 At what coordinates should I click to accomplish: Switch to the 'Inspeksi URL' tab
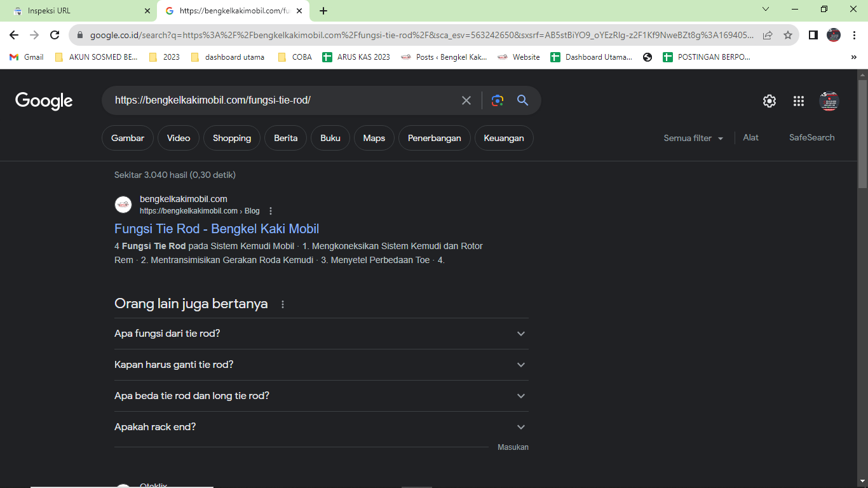pos(78,11)
